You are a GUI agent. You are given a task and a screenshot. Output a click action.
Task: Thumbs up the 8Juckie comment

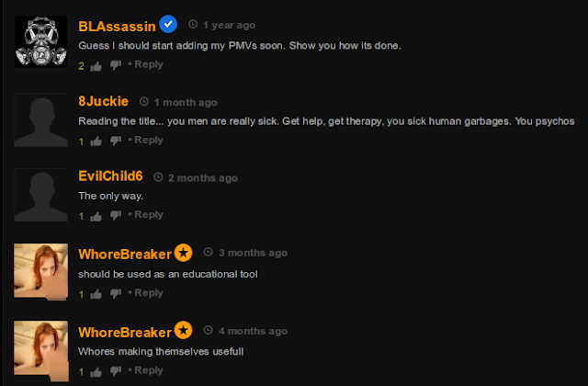pyautogui.click(x=96, y=142)
